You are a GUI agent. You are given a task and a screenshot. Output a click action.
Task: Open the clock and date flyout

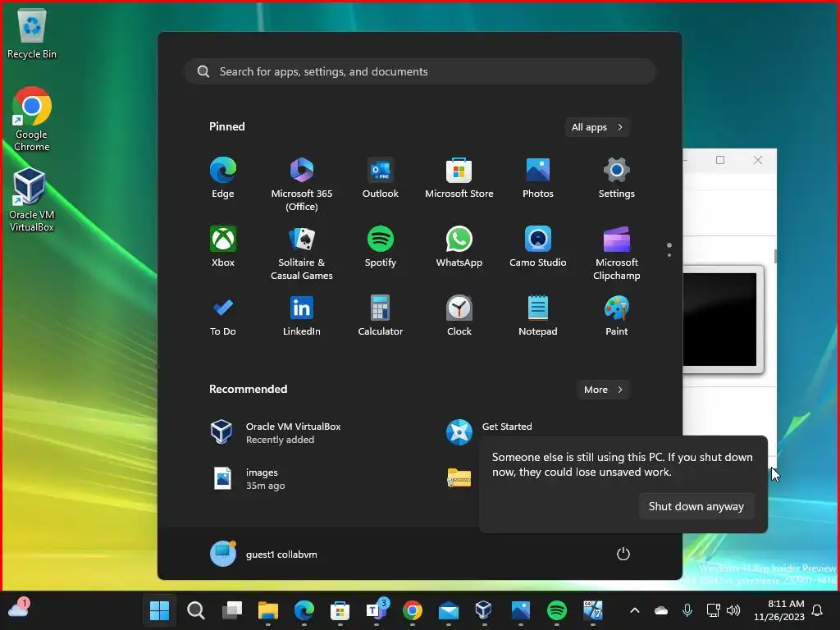point(778,610)
